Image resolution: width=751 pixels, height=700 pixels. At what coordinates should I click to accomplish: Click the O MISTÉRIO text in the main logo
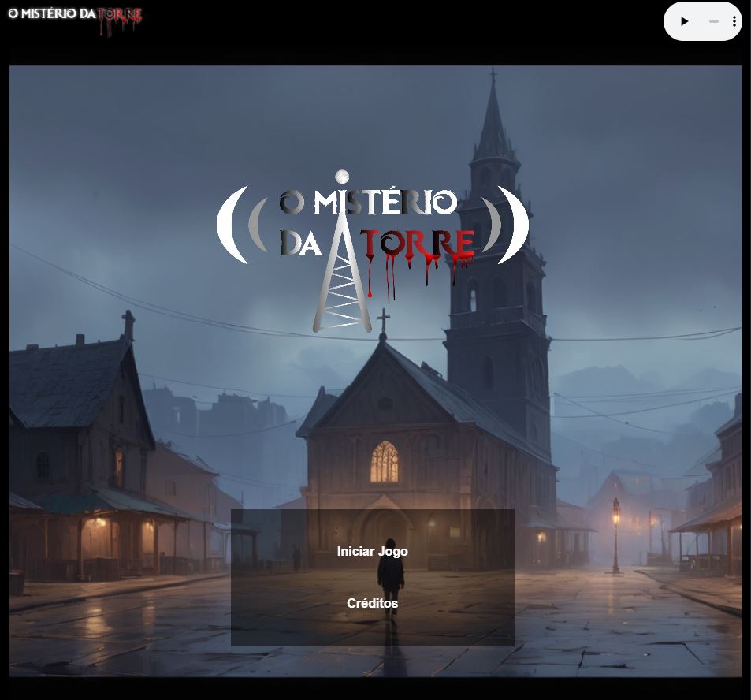[x=368, y=202]
